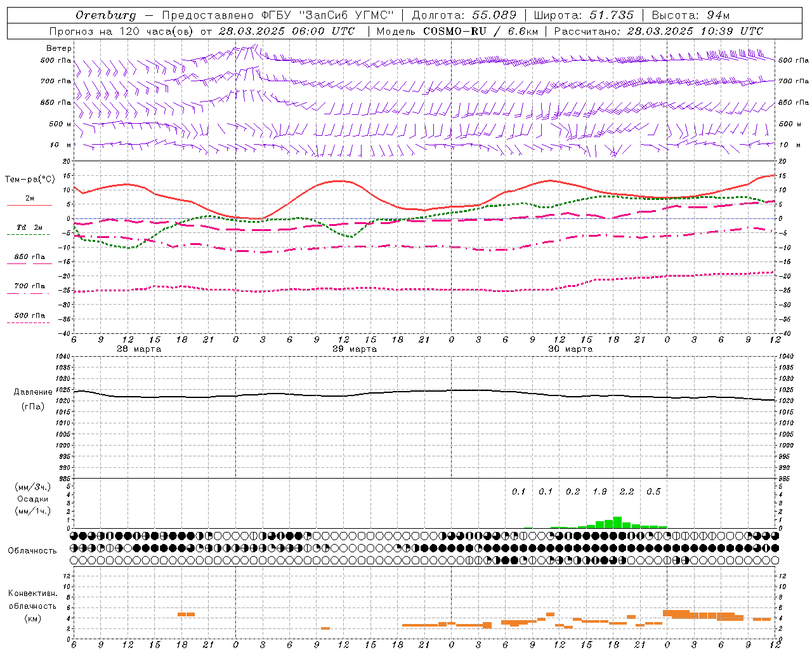Click the '0.2' three-hour precipitation value
812x650 pixels.
point(573,492)
